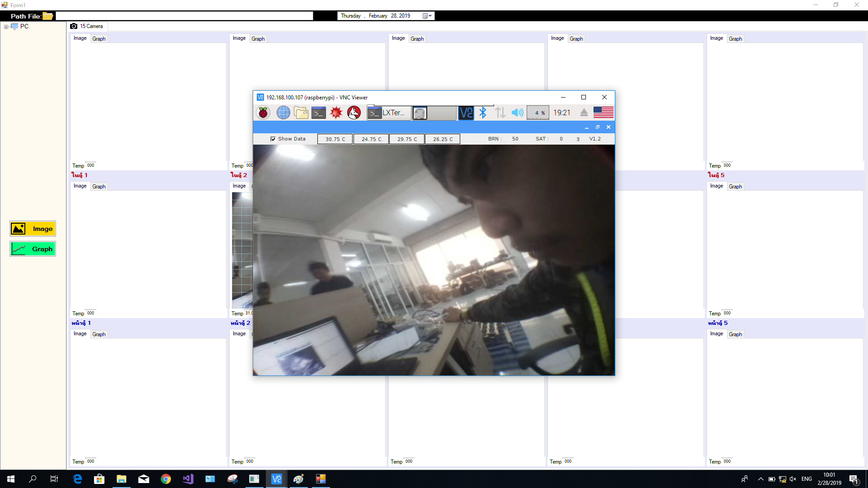Click the 30.75 C temperature box
The image size is (868, 488).
335,139
